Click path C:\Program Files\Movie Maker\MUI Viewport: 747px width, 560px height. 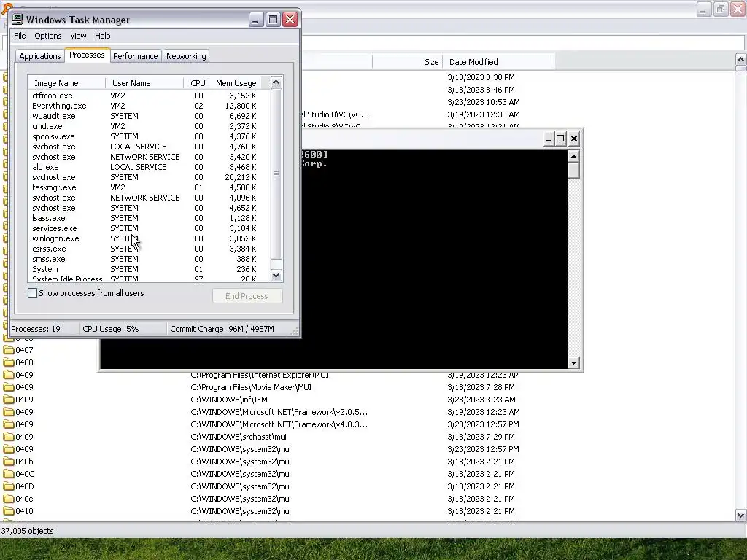click(x=251, y=387)
